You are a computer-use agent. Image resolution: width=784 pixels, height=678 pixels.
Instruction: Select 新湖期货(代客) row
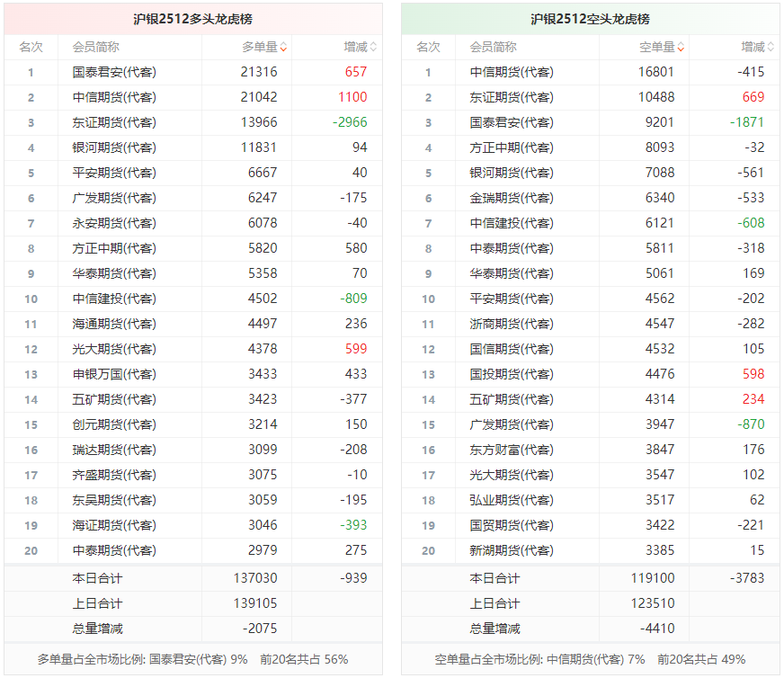point(591,550)
